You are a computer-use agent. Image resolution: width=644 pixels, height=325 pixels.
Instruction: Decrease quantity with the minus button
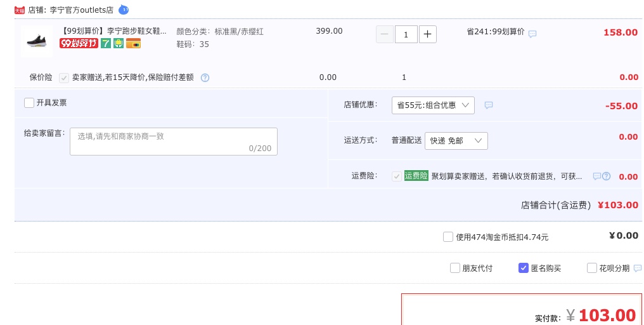pos(385,34)
